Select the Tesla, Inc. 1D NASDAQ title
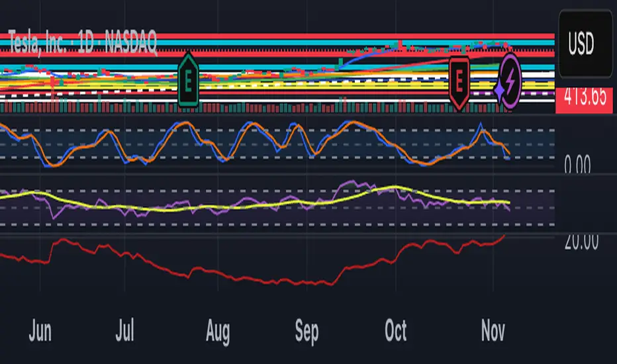 [x=83, y=42]
